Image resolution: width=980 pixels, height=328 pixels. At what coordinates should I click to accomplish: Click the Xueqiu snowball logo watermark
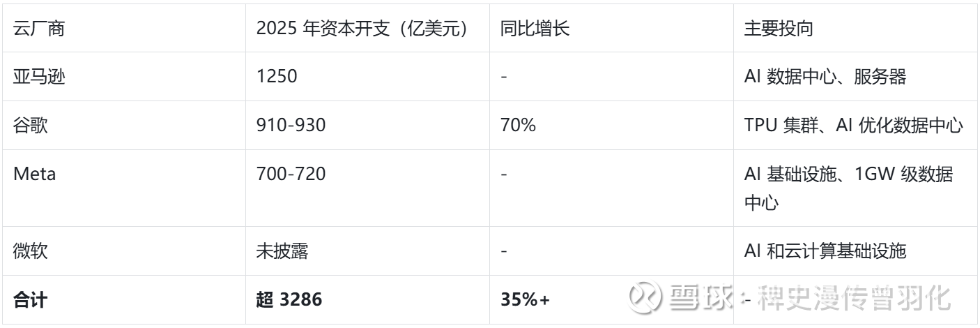tap(644, 299)
